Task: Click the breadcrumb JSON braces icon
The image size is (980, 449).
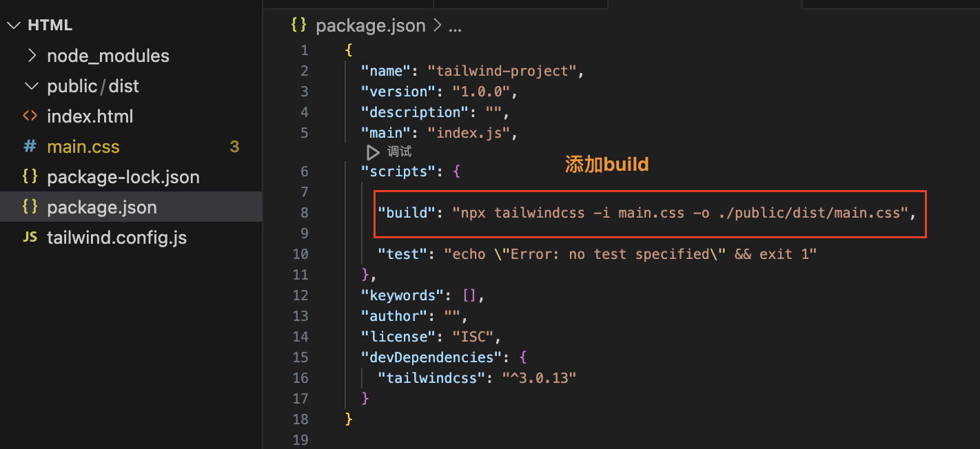Action: (298, 25)
